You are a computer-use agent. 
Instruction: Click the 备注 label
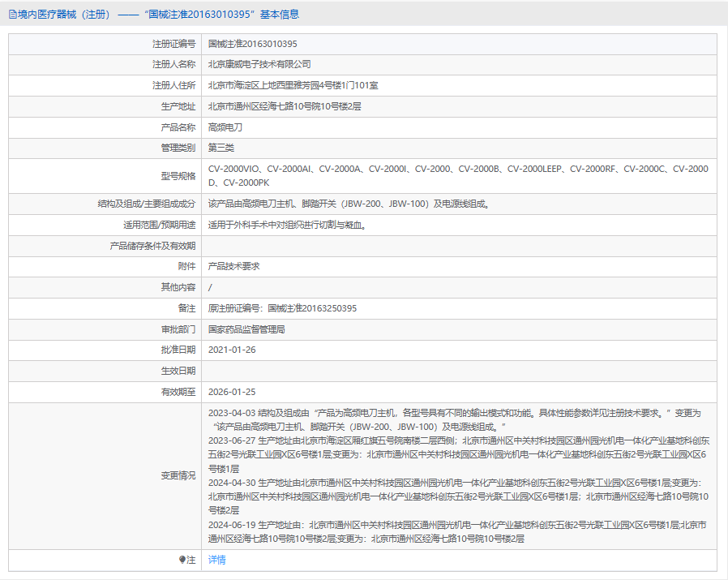186,308
